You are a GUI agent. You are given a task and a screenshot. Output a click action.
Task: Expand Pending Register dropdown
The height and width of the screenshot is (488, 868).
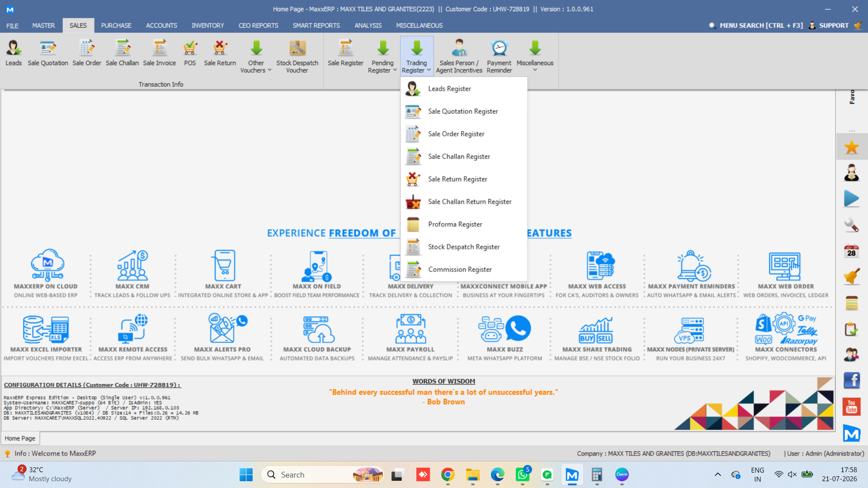point(382,56)
